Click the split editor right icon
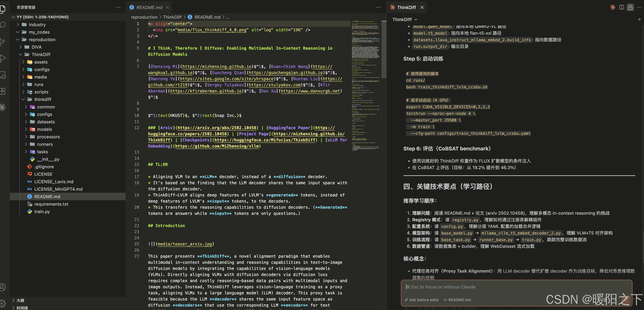The height and width of the screenshot is (310, 644). [x=622, y=7]
